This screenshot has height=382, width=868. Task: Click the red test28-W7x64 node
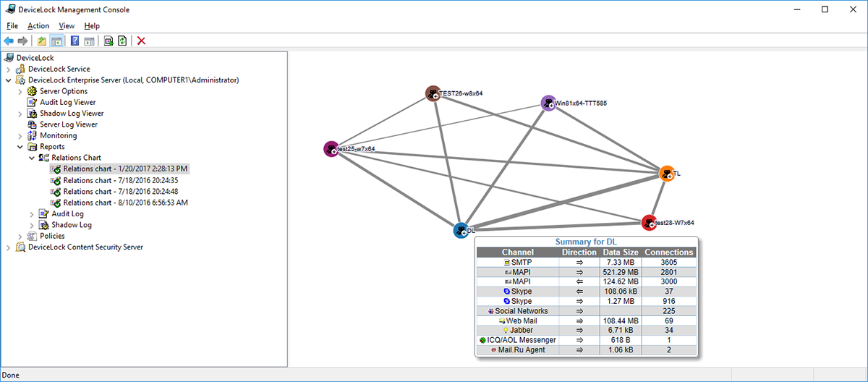(649, 222)
